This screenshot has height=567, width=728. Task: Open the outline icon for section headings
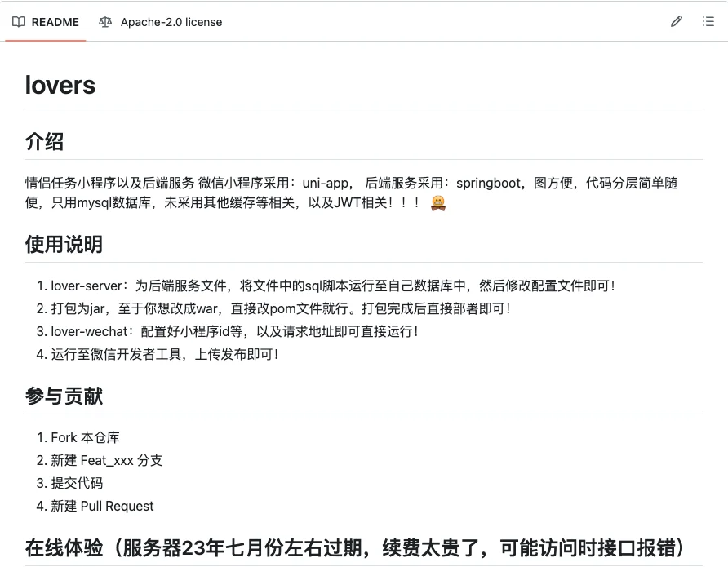pyautogui.click(x=708, y=21)
